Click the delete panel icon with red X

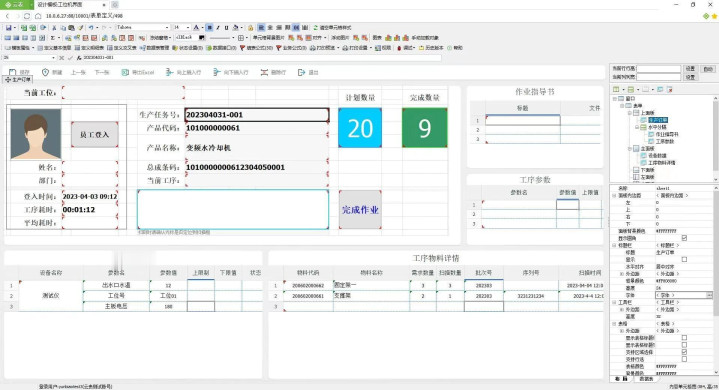669,89
